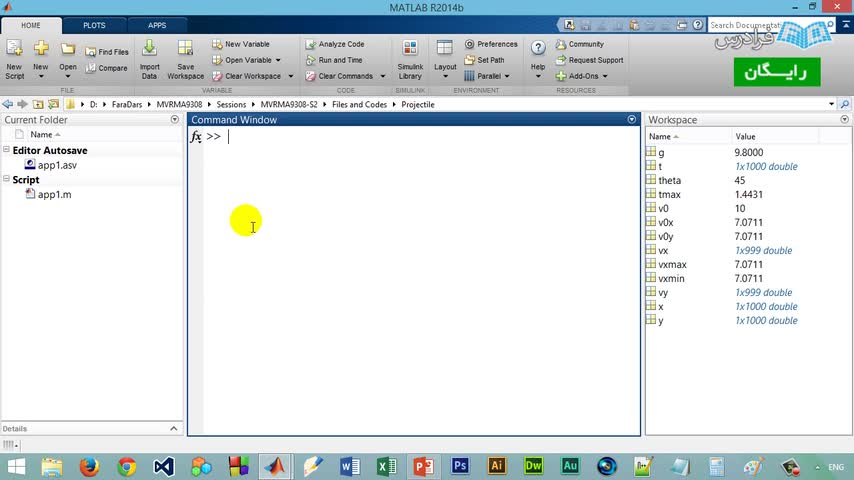Open Photoshop from the taskbar
Image resolution: width=854 pixels, height=480 pixels.
pyautogui.click(x=460, y=467)
